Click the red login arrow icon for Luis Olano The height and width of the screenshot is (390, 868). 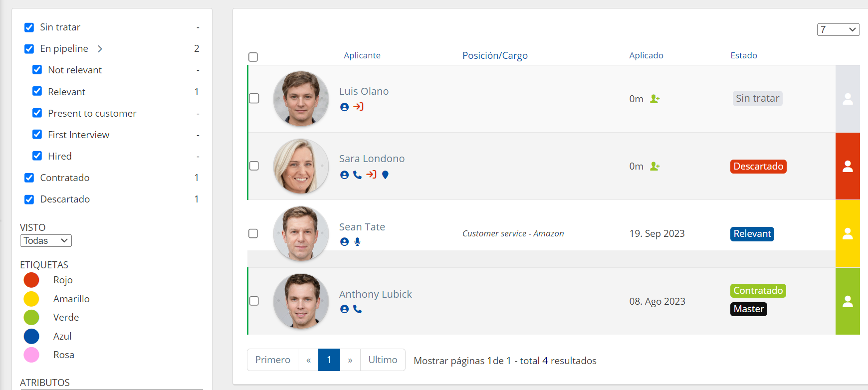(x=358, y=107)
